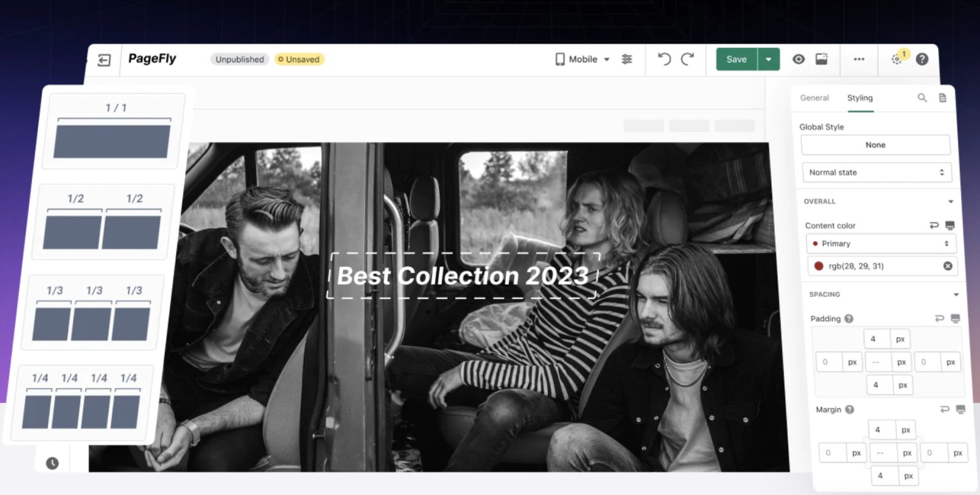Collapse the OVERALL section
Screen dimensions: 980x495
tap(951, 202)
